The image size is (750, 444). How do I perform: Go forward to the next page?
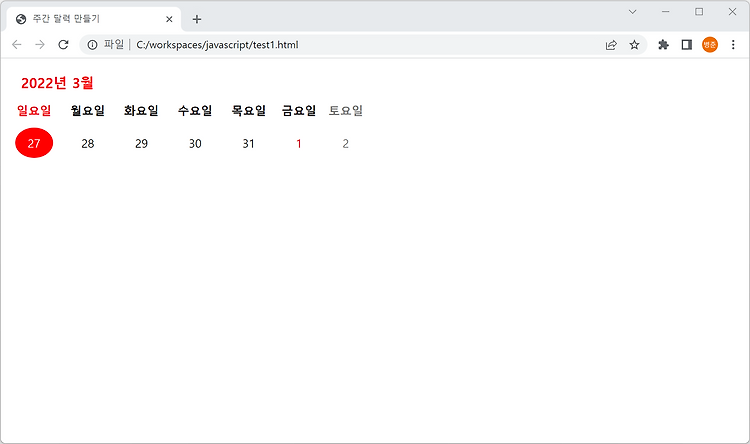[x=40, y=44]
